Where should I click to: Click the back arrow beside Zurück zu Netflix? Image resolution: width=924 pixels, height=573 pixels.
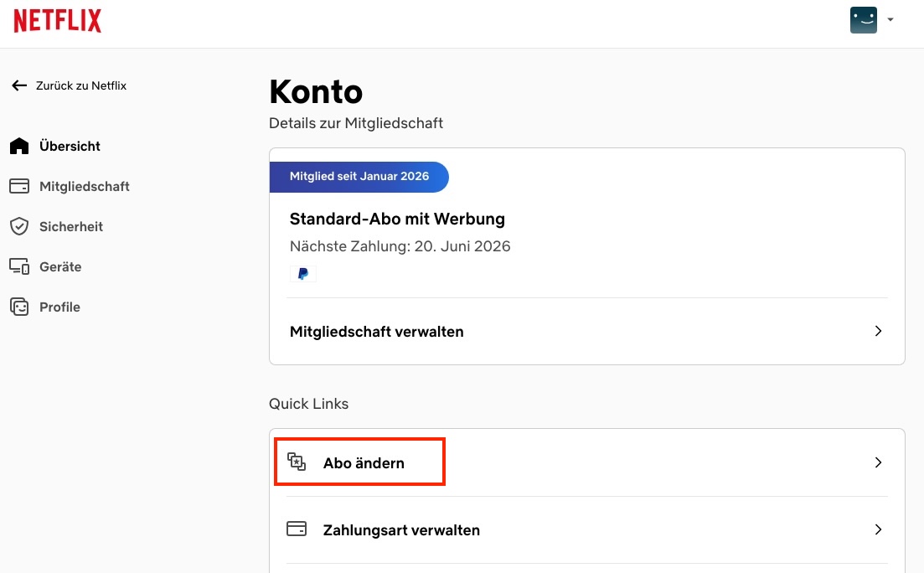coord(19,85)
